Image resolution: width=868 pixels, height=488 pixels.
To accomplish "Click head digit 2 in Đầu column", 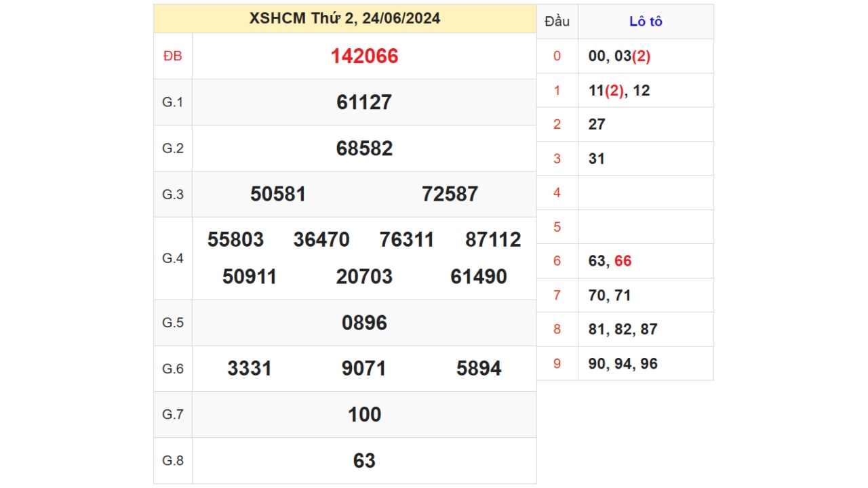I will click(x=557, y=125).
